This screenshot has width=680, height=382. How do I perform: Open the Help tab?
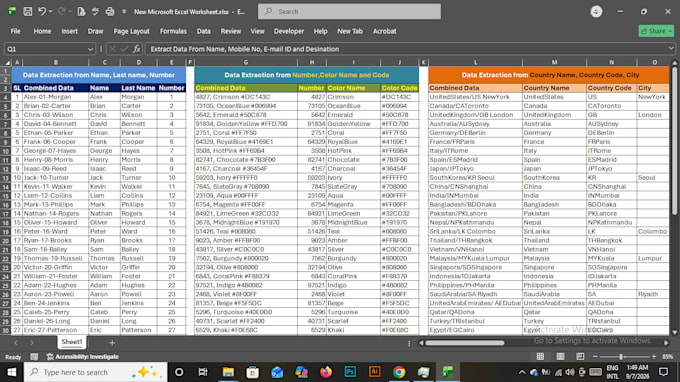320,31
